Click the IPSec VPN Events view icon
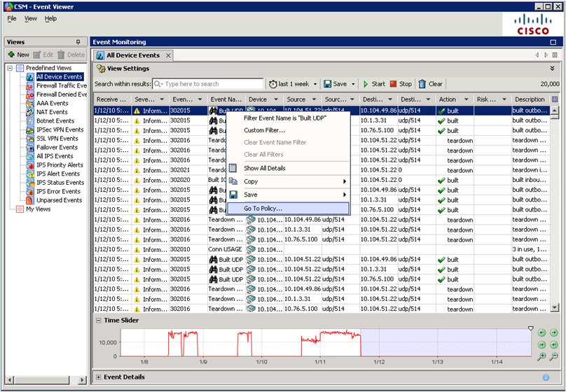 pos(30,129)
